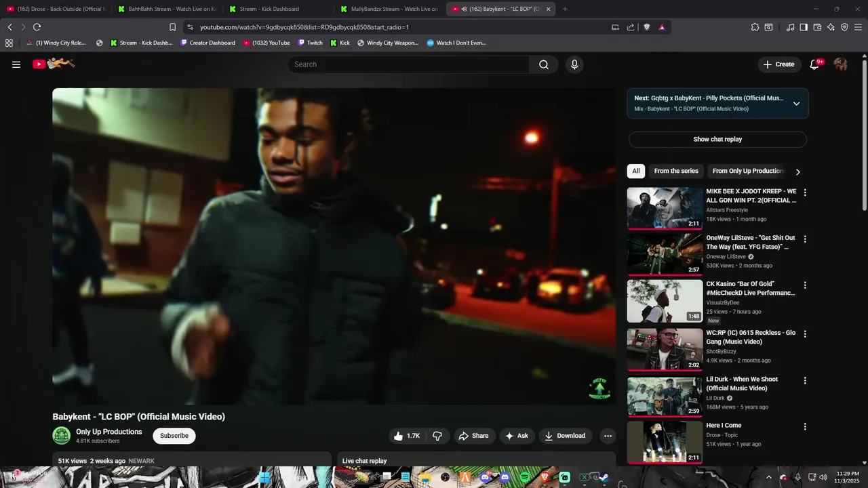Open options for CK Kasino Bar Of Gold
The width and height of the screenshot is (868, 488).
(x=805, y=285)
